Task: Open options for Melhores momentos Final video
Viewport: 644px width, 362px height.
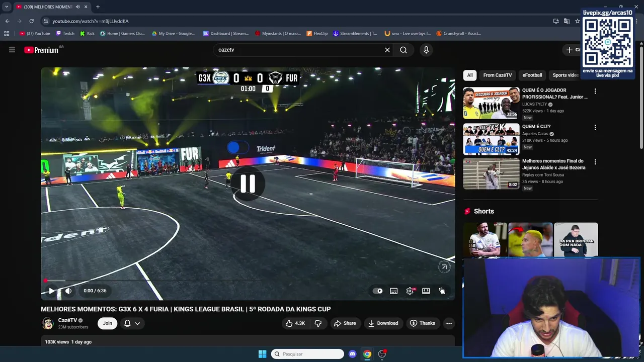Action: (595, 162)
